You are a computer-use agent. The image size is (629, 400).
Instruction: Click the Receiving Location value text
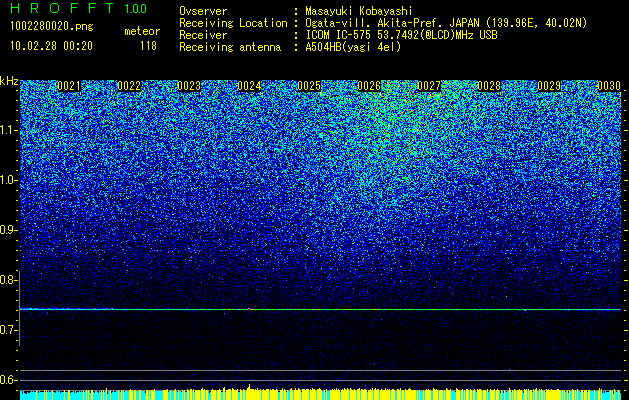tap(446, 23)
